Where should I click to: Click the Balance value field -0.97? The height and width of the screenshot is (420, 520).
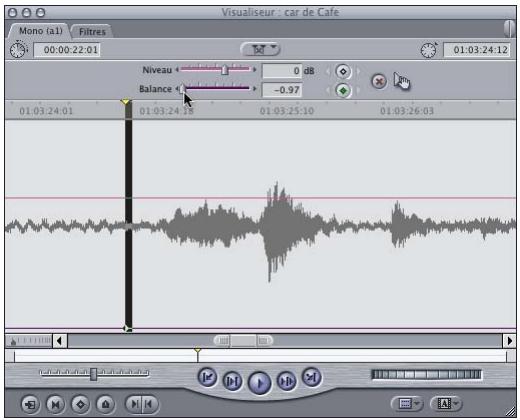tap(282, 90)
